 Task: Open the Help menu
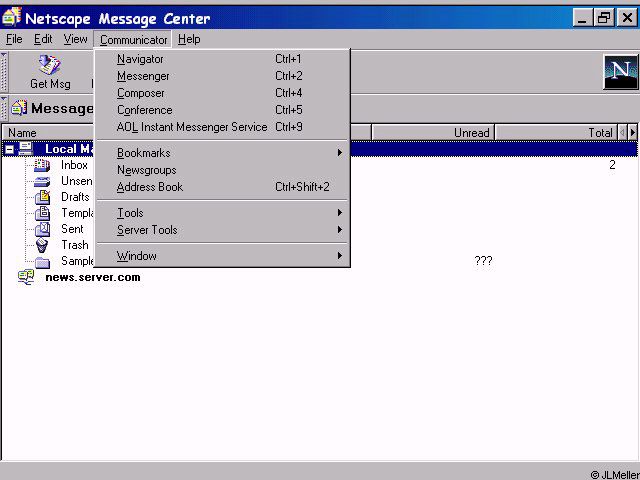tap(189, 39)
